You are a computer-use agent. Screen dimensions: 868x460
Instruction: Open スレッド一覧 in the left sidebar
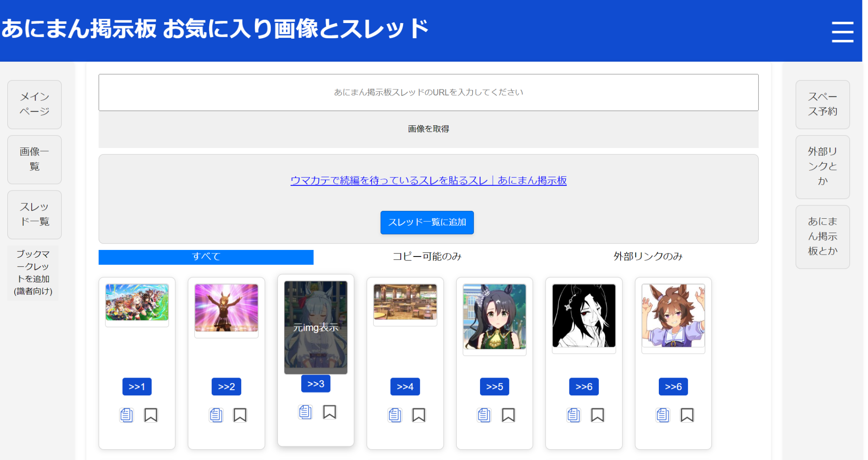tap(35, 215)
